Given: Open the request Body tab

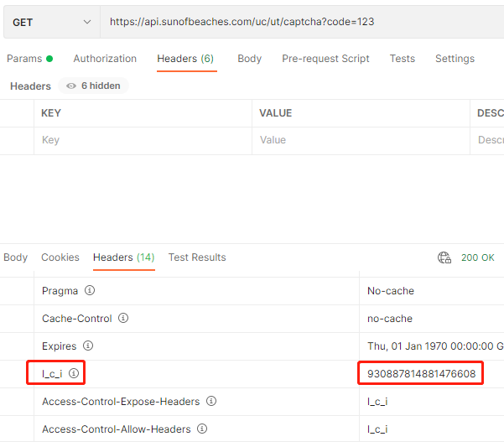Looking at the screenshot, I should click(249, 59).
